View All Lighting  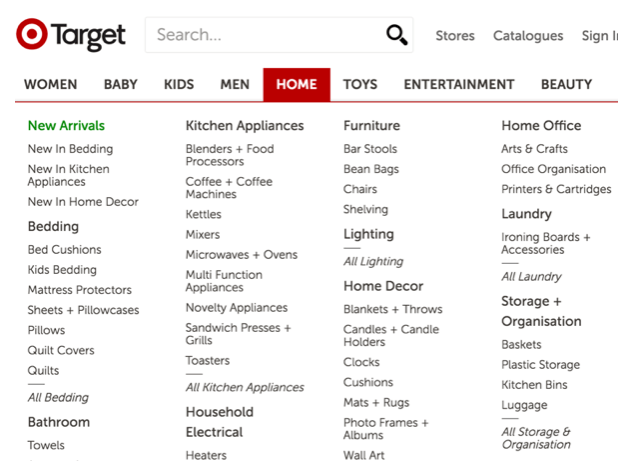pos(374,262)
